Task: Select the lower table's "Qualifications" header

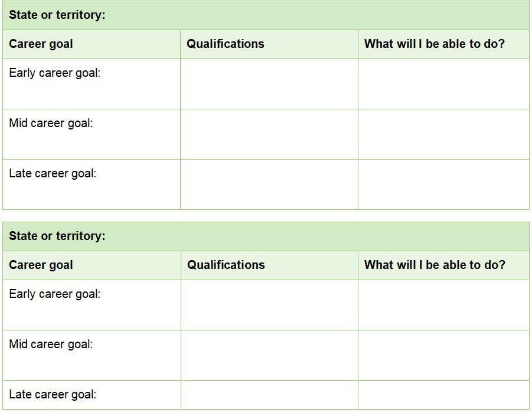Action: [x=269, y=265]
